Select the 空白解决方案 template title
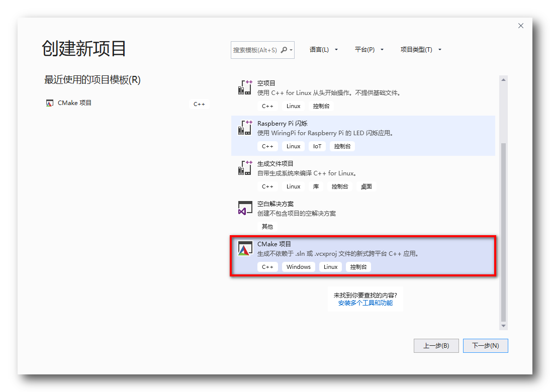This screenshot has height=392, width=550. pos(276,204)
